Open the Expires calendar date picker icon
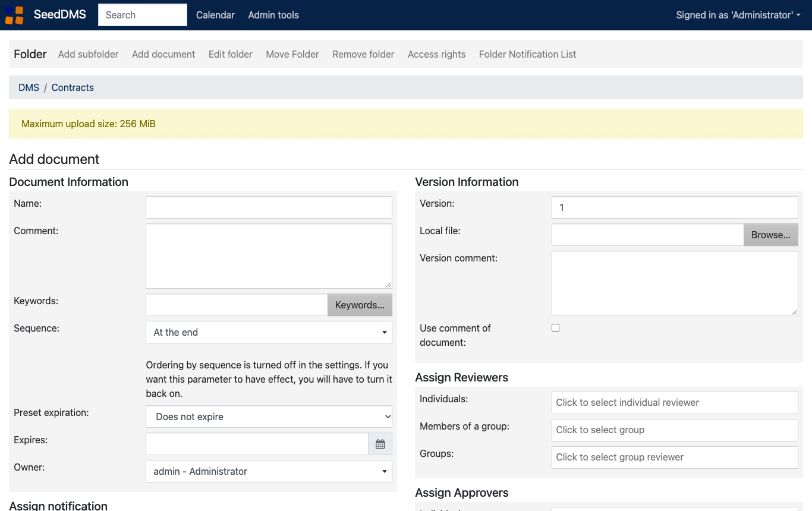Viewport: 812px width, 511px height. click(x=380, y=444)
